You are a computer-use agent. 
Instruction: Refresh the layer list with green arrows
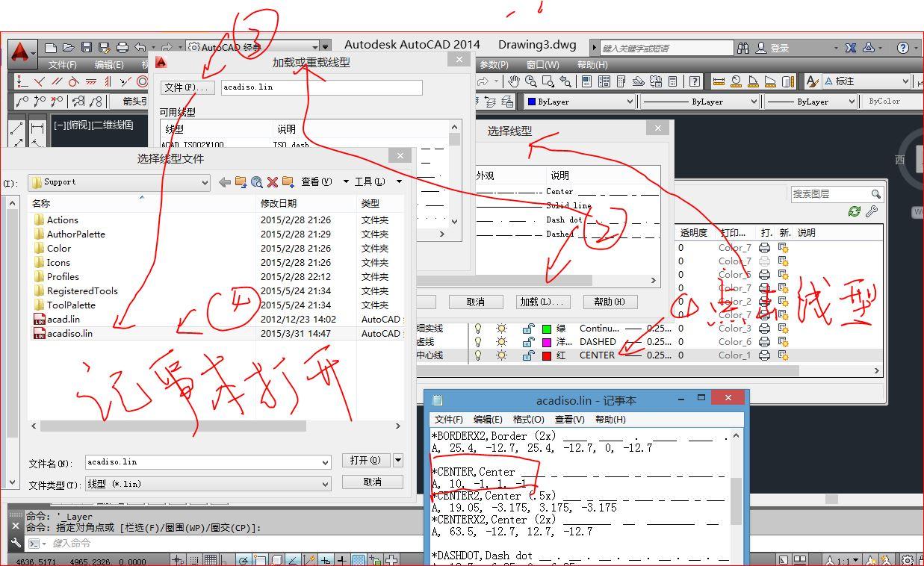click(855, 211)
